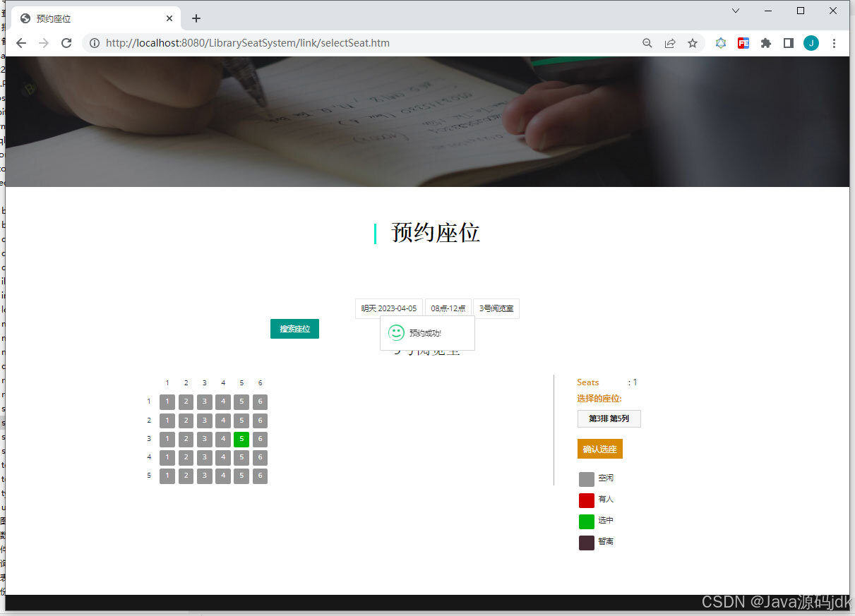Share this page via share icon
Screen dimensions: 855x616
pos(670,43)
